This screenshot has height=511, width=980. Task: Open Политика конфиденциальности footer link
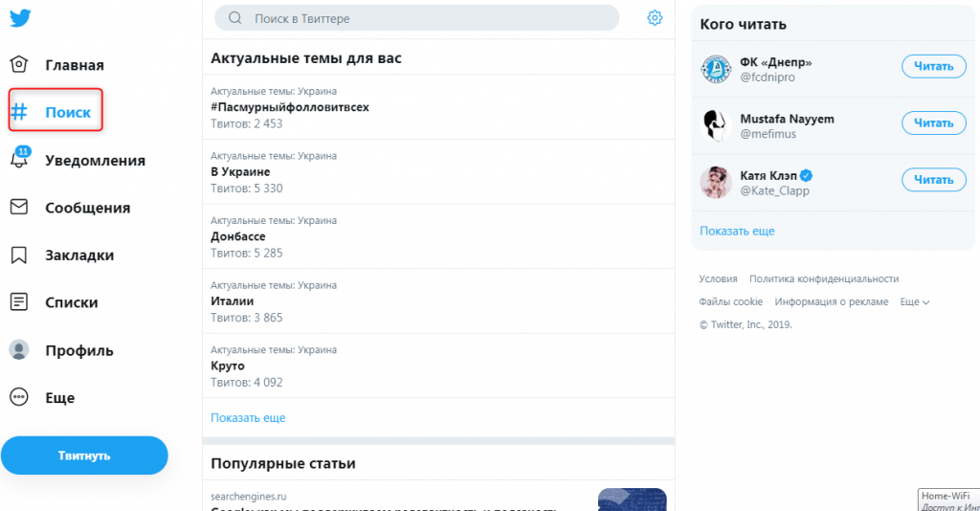pos(824,278)
